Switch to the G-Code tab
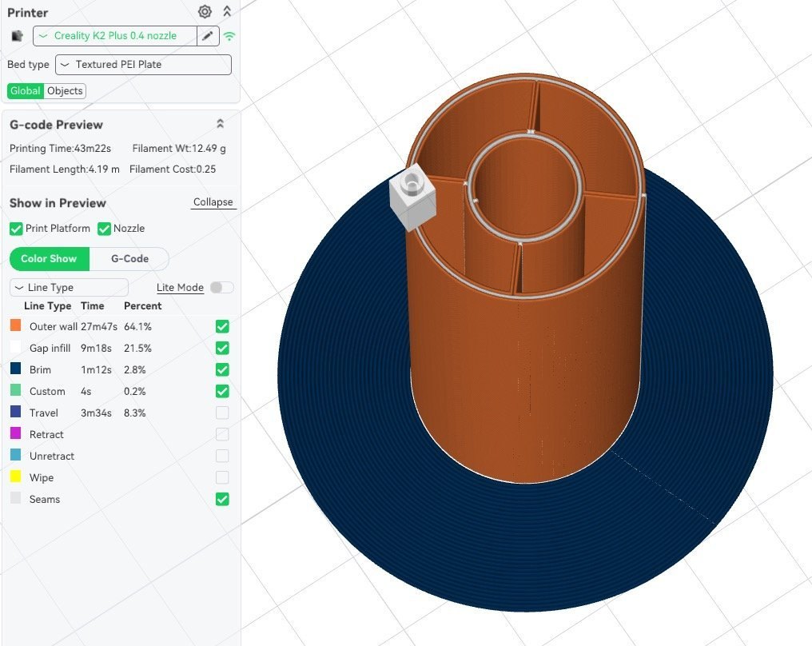 (x=129, y=259)
